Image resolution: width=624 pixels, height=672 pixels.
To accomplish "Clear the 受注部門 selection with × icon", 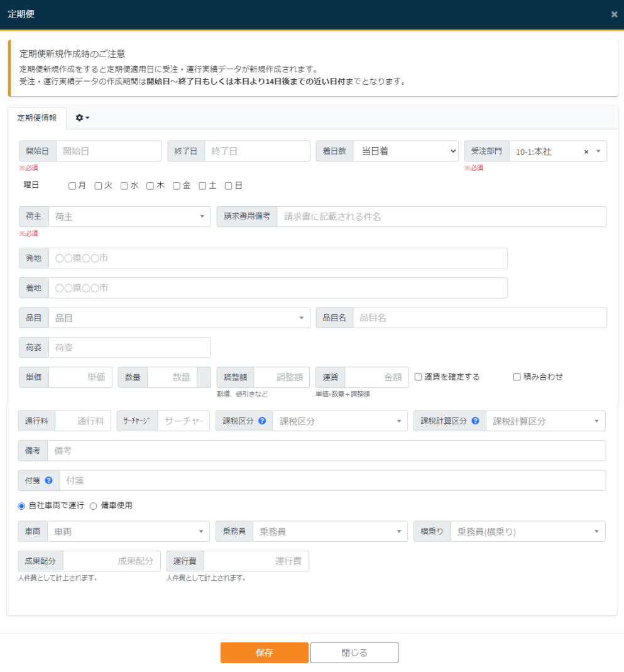I will tap(586, 151).
